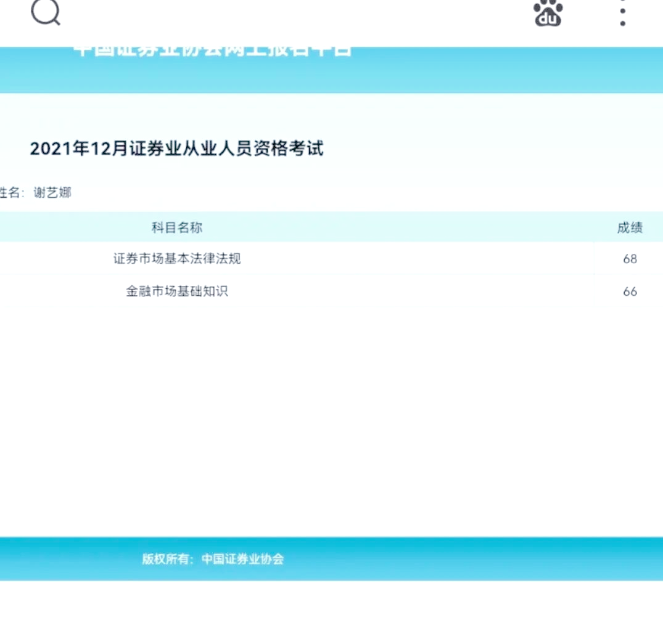This screenshot has height=644, width=663.
Task: Select the 成绩 column header
Action: coord(630,227)
